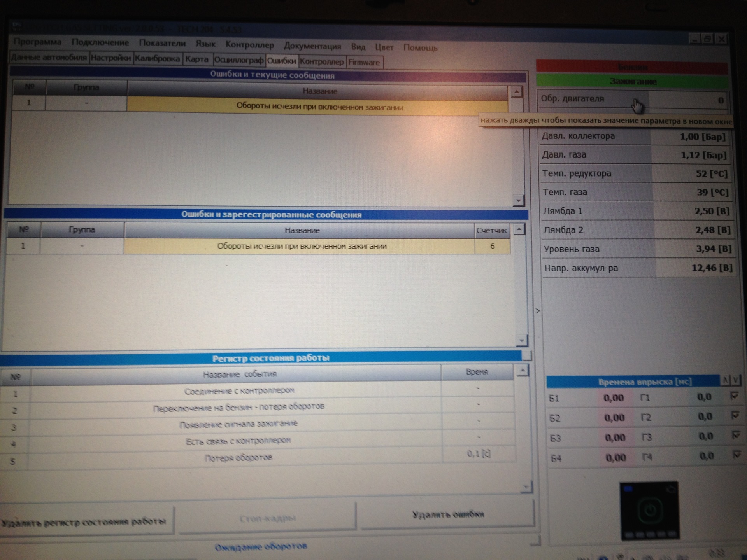Select event Потеря оборотов

pos(258,458)
